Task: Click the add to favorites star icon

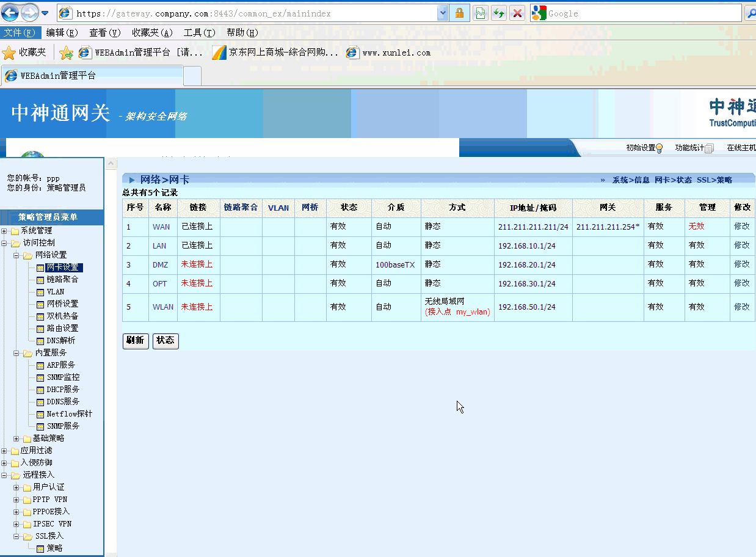Action: pos(66,53)
